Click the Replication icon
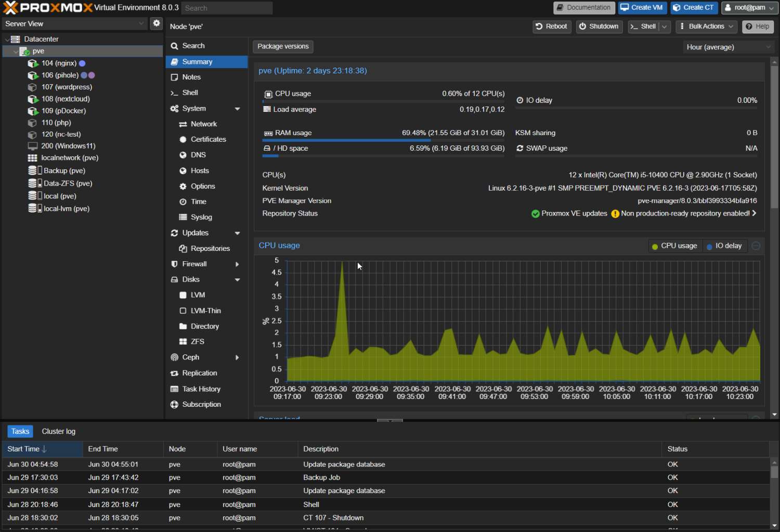 point(175,374)
